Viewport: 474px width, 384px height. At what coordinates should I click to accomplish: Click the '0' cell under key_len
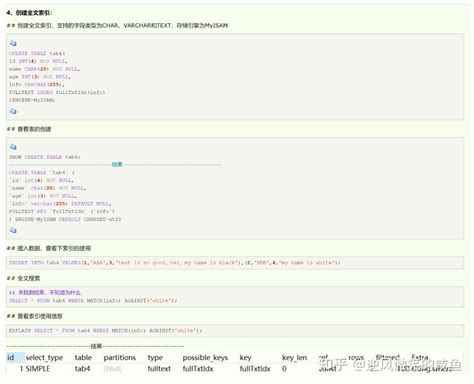click(x=284, y=369)
